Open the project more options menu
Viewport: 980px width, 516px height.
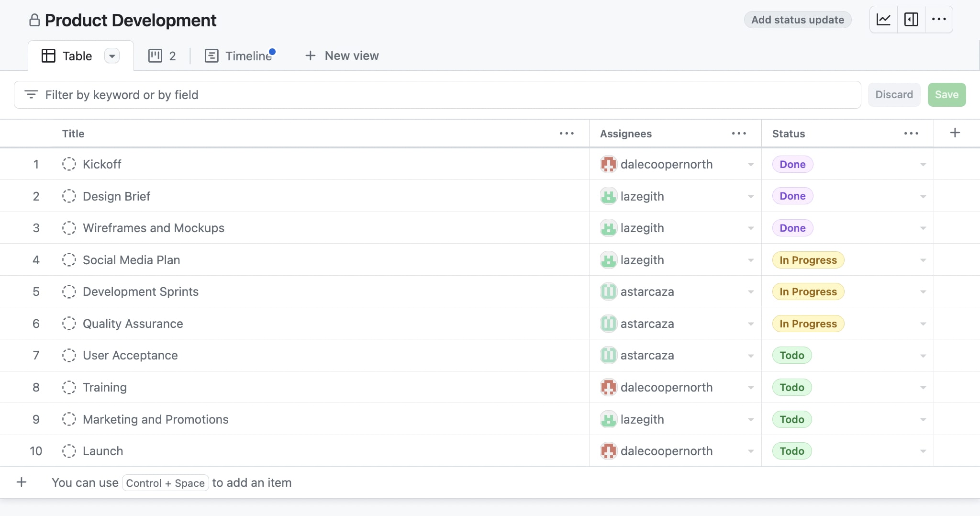939,20
